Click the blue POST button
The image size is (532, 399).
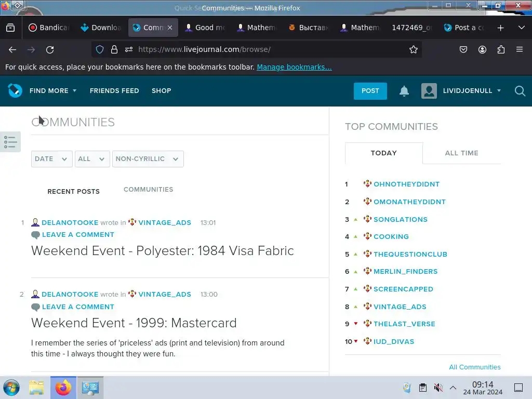coord(370,91)
